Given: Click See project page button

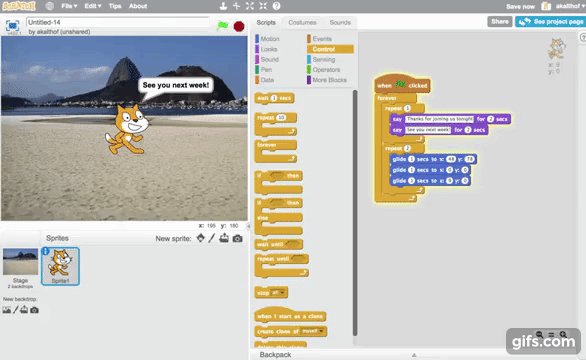Looking at the screenshot, I should click(550, 22).
